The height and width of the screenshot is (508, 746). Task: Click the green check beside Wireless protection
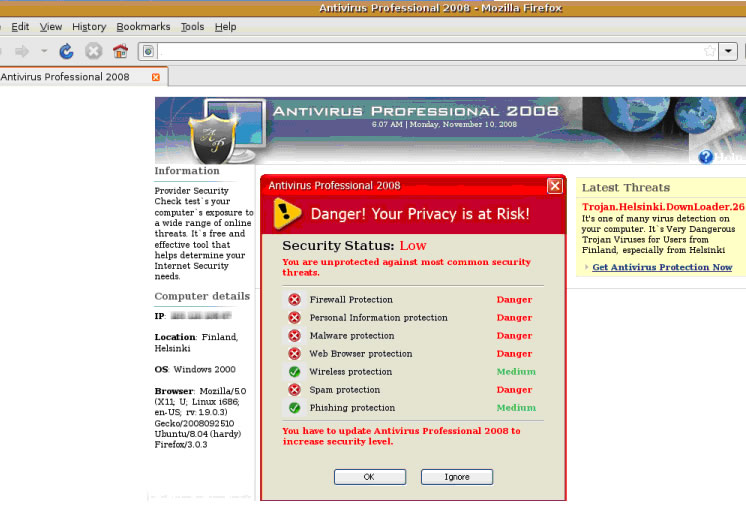[294, 371]
